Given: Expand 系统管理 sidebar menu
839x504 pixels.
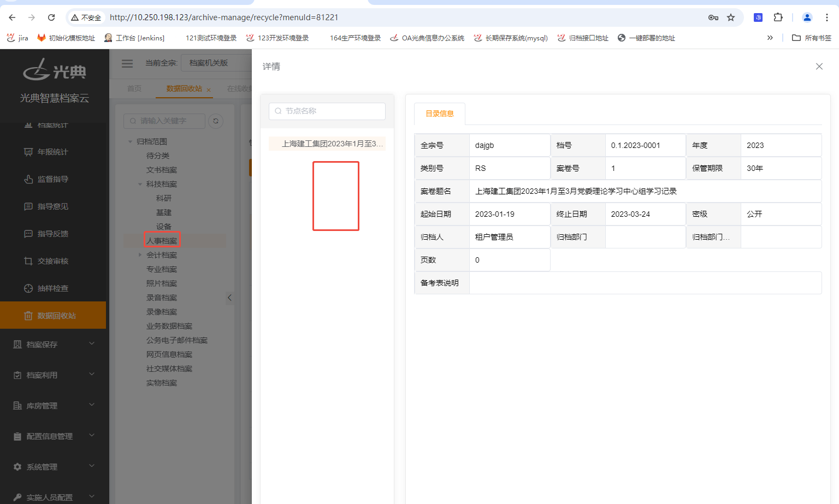Looking at the screenshot, I should coord(53,466).
